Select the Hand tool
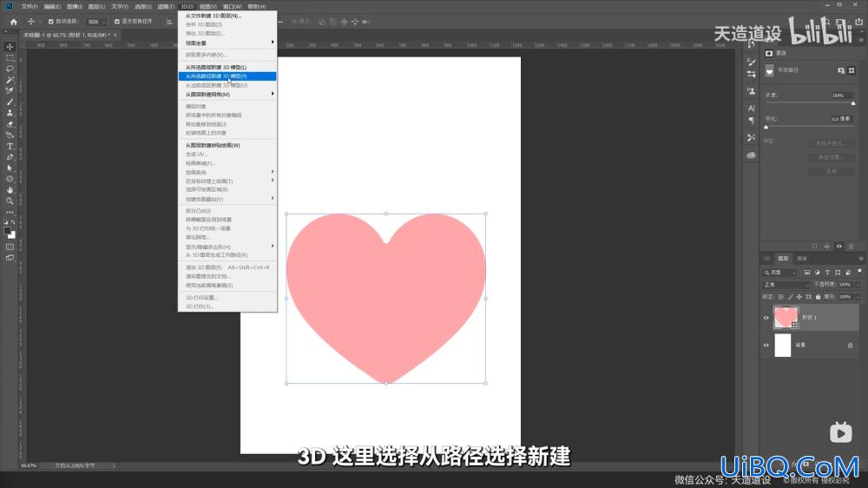The width and height of the screenshot is (868, 488). pos(10,190)
